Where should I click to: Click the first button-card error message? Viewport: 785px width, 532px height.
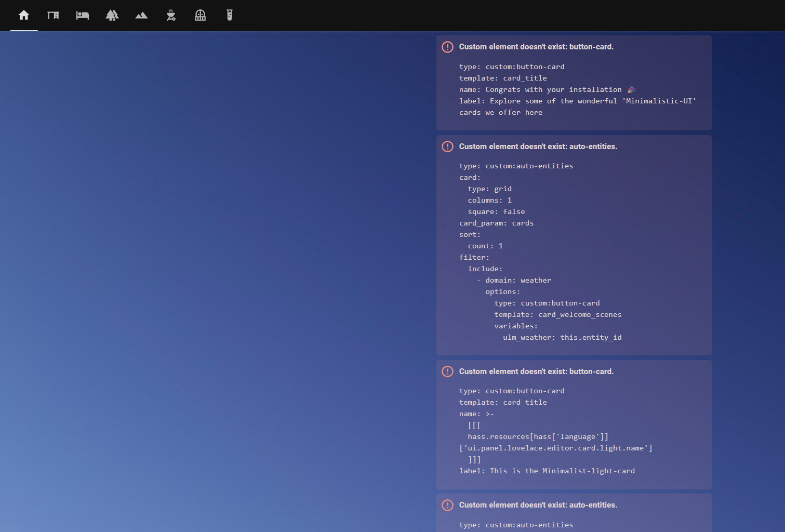pyautogui.click(x=536, y=47)
